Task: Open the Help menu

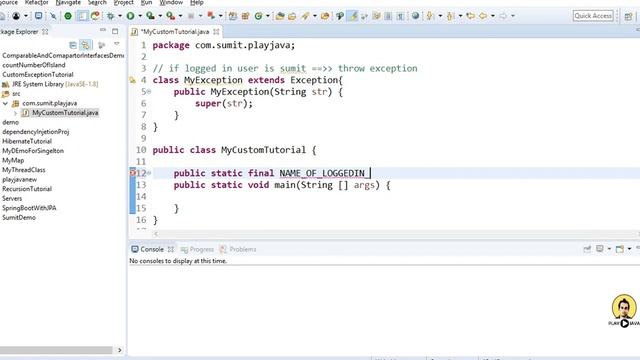Action: coord(197,2)
